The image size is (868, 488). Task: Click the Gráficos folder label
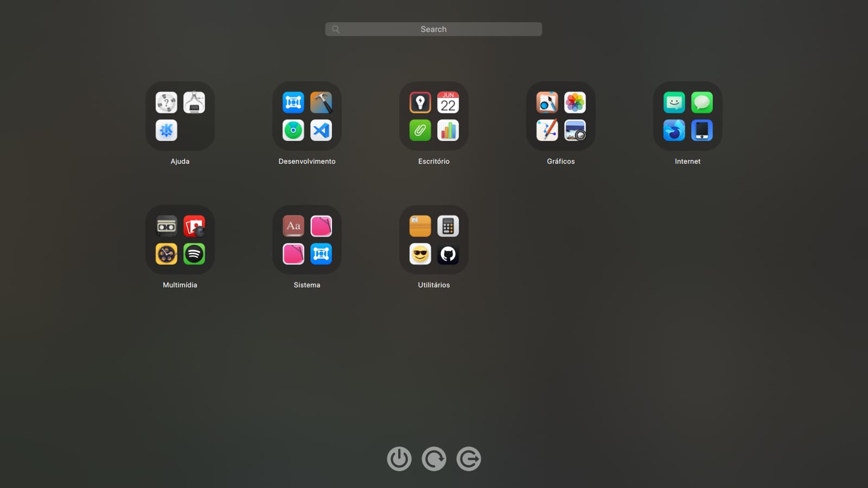(x=561, y=162)
